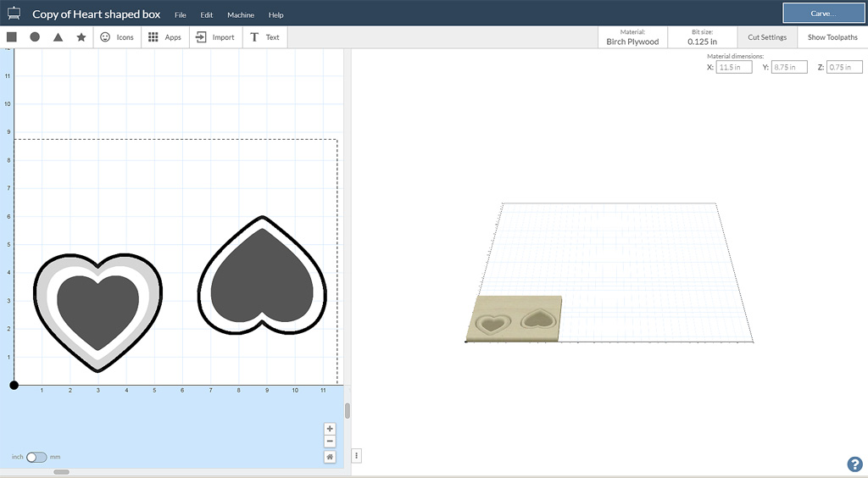868x478 pixels.
Task: Click the vertical scrollbar of design pane
Action: tap(347, 410)
